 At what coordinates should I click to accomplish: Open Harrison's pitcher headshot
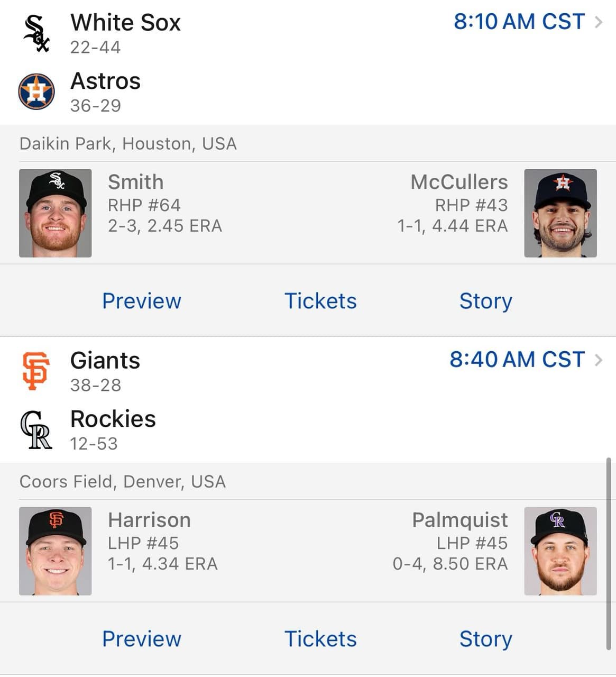[55, 551]
